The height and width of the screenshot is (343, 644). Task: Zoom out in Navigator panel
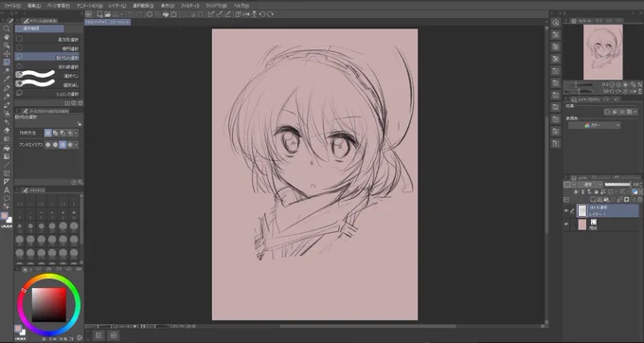[613, 84]
